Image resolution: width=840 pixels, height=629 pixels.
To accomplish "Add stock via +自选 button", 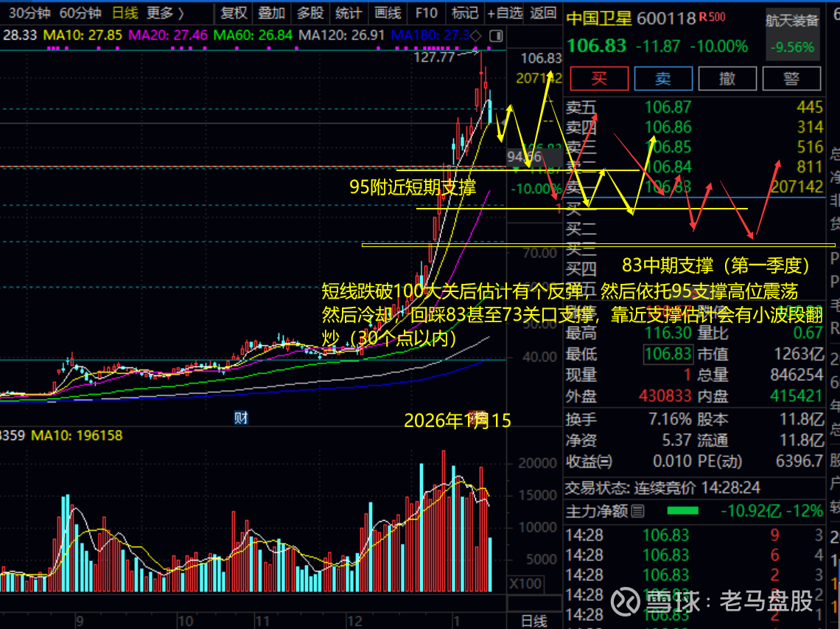I will coord(505,13).
